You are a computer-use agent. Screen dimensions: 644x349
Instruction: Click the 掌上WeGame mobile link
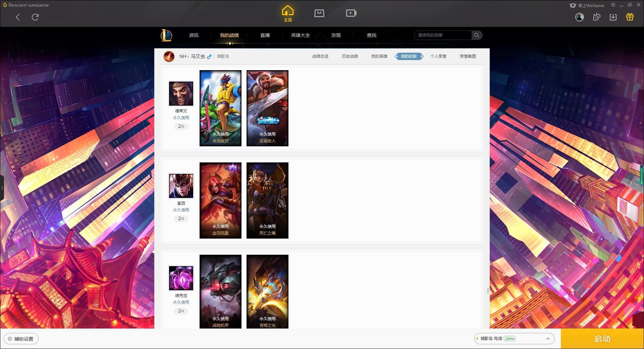[587, 5]
